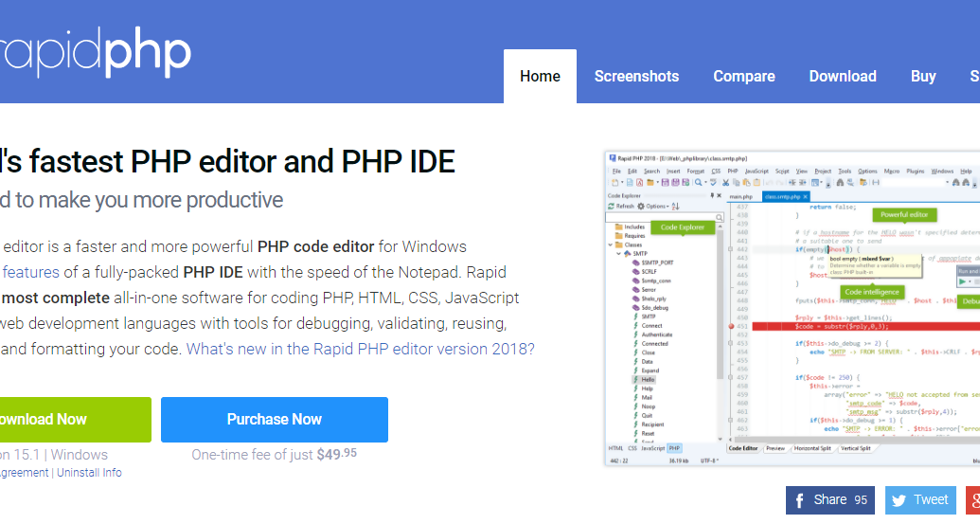
Task: Switch to the Preview tab in screenshot
Action: tap(775, 449)
